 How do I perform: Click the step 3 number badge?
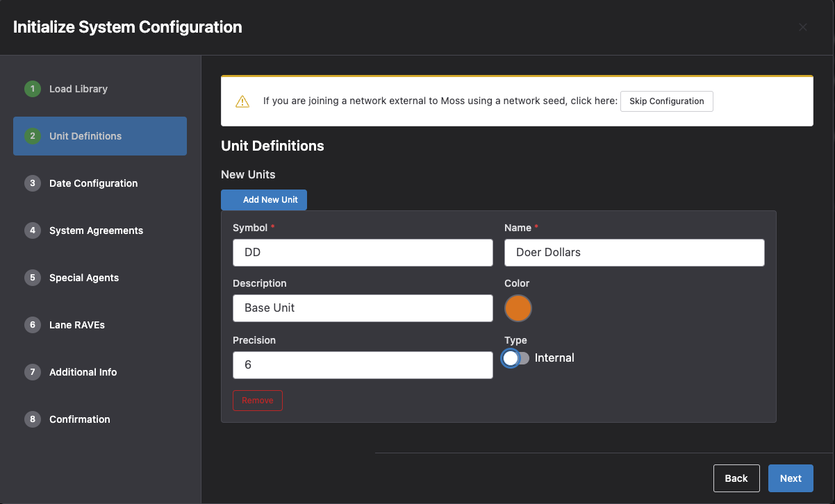[32, 183]
